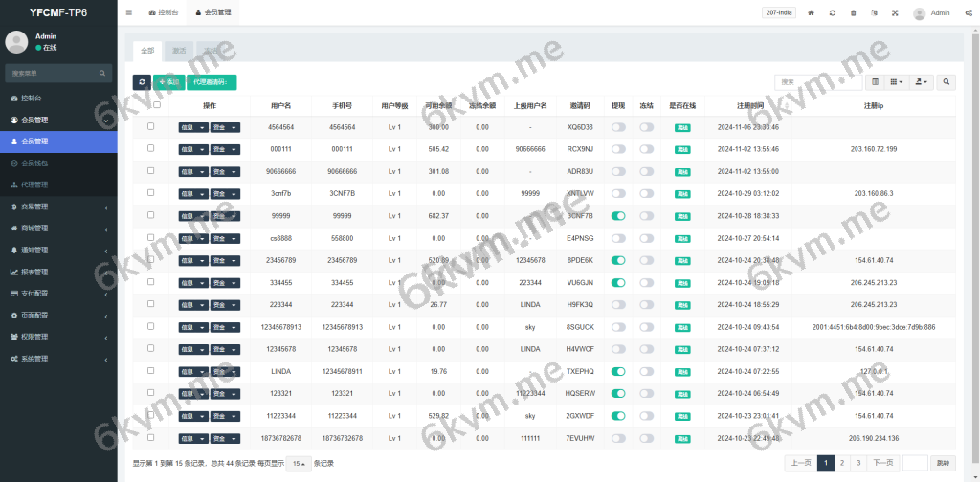Check the box for user 000111 row

coord(150,148)
